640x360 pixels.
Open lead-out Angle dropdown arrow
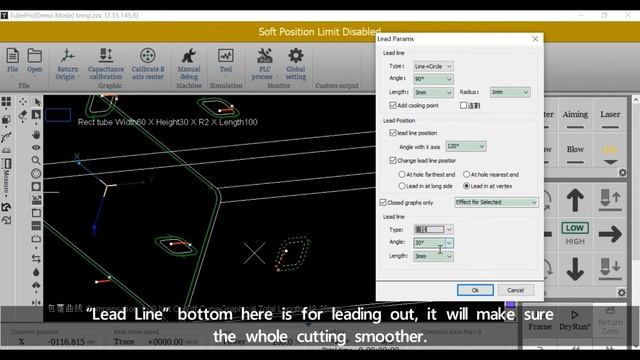(x=449, y=243)
